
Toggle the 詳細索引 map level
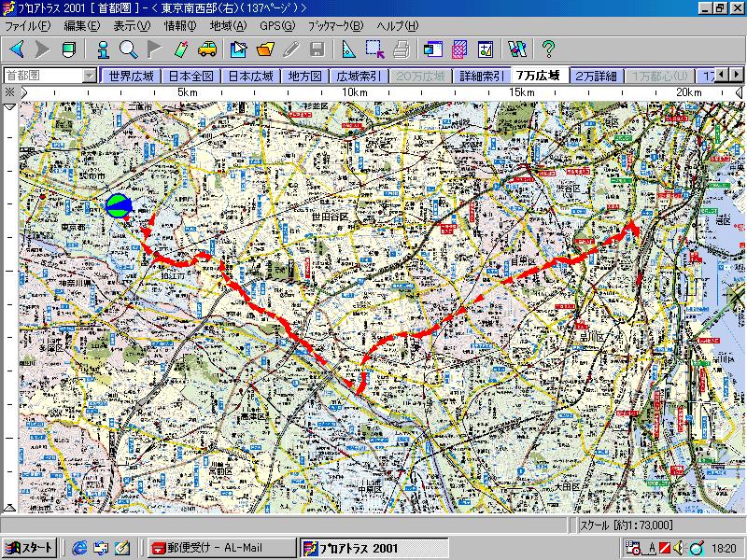pos(481,76)
